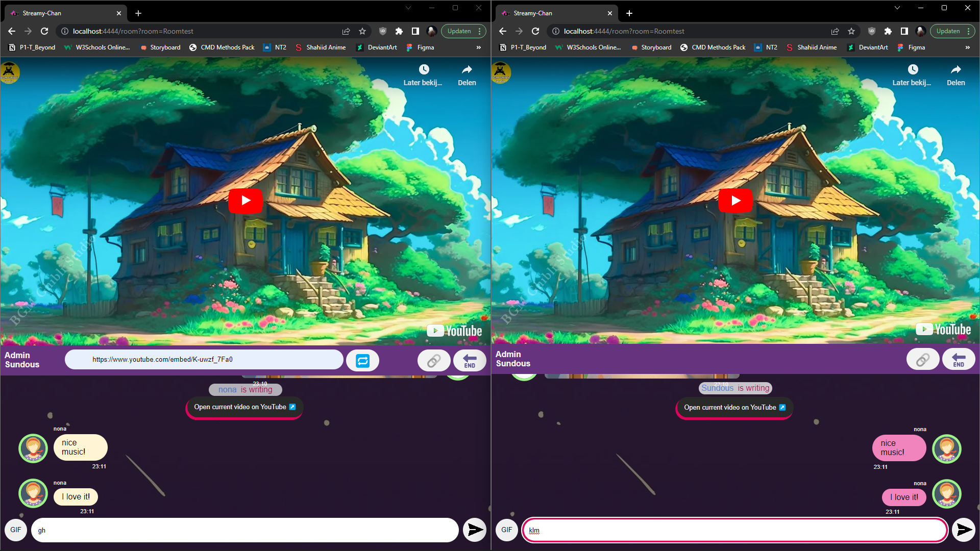The width and height of the screenshot is (980, 551).
Task: Copy room link icon in left window
Action: (x=434, y=361)
